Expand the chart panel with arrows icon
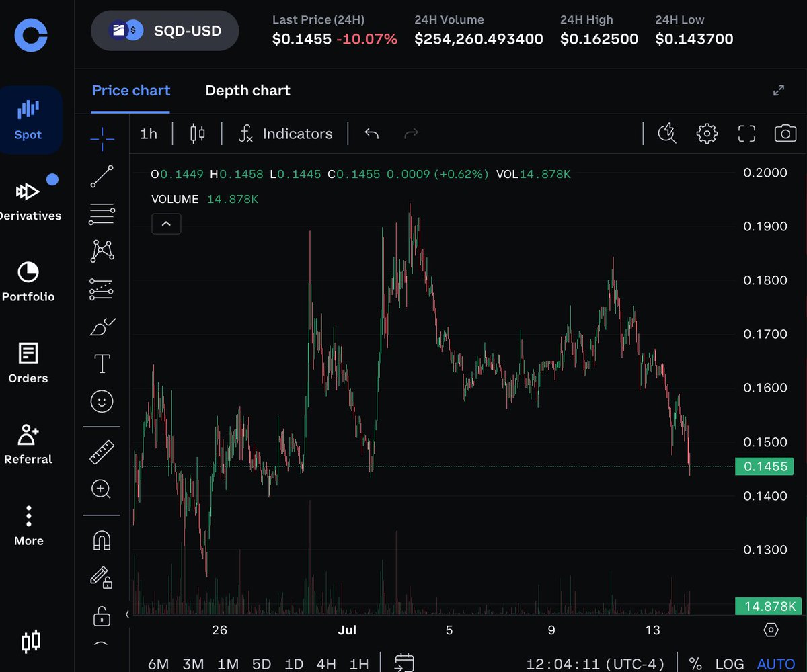The height and width of the screenshot is (672, 807). pos(779,90)
